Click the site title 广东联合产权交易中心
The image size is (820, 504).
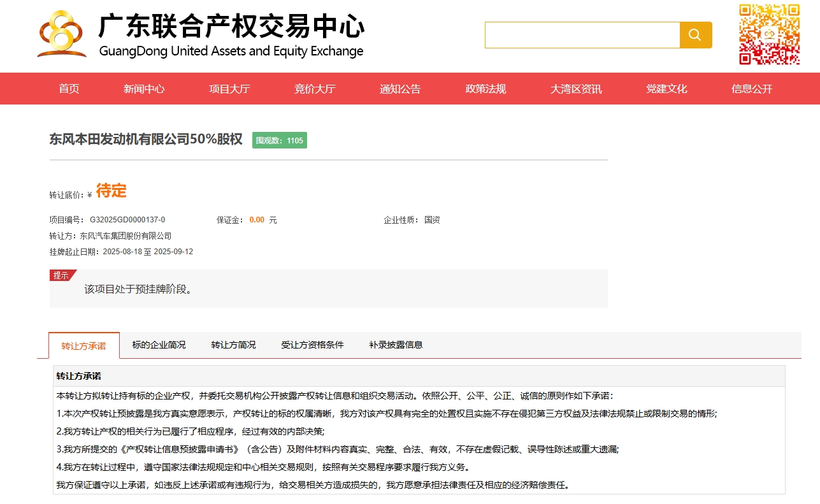231,27
